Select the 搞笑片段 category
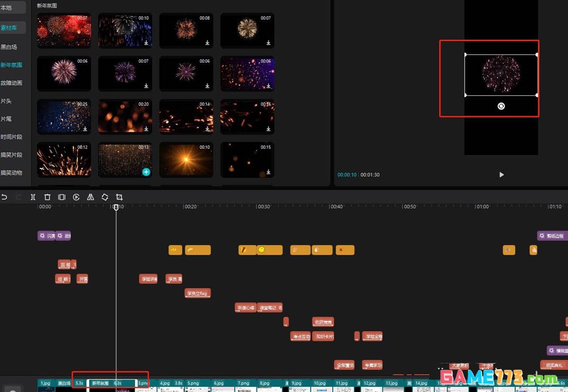 [11, 155]
